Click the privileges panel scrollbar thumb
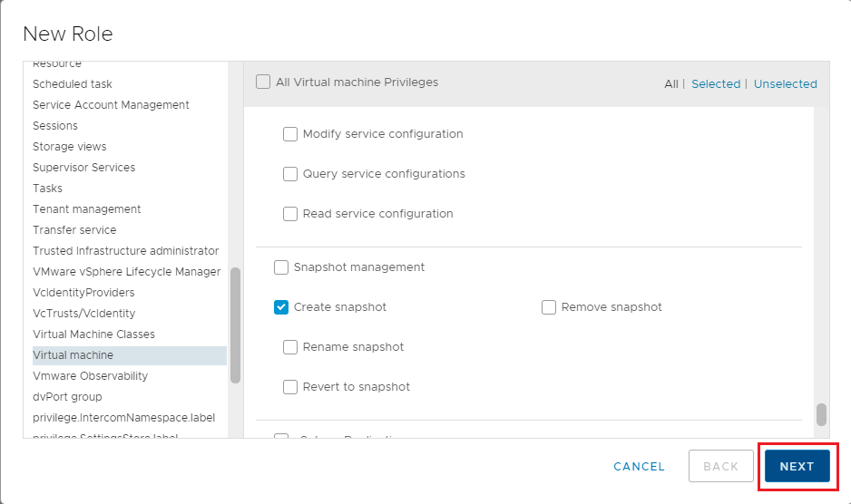Image resolution: width=851 pixels, height=504 pixels. tap(821, 414)
